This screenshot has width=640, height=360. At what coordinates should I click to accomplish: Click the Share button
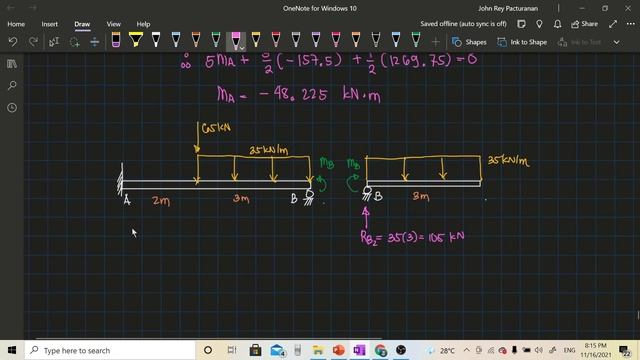coord(584,24)
